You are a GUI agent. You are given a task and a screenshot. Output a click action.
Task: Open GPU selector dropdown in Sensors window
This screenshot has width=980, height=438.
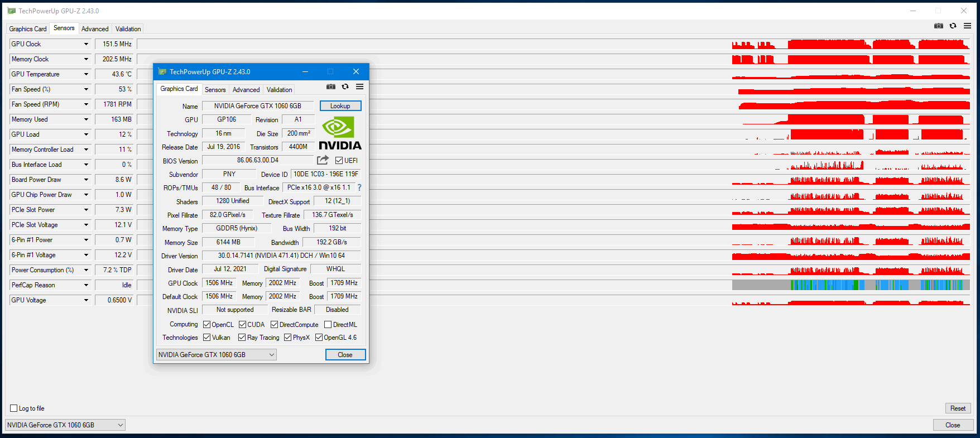point(65,425)
